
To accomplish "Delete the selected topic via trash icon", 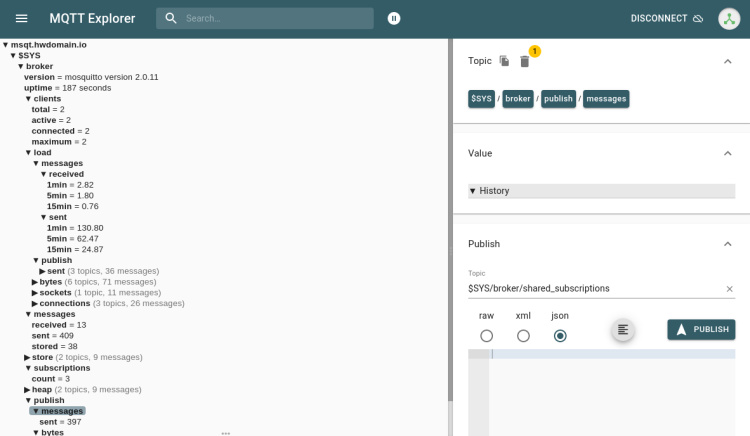I will (525, 62).
